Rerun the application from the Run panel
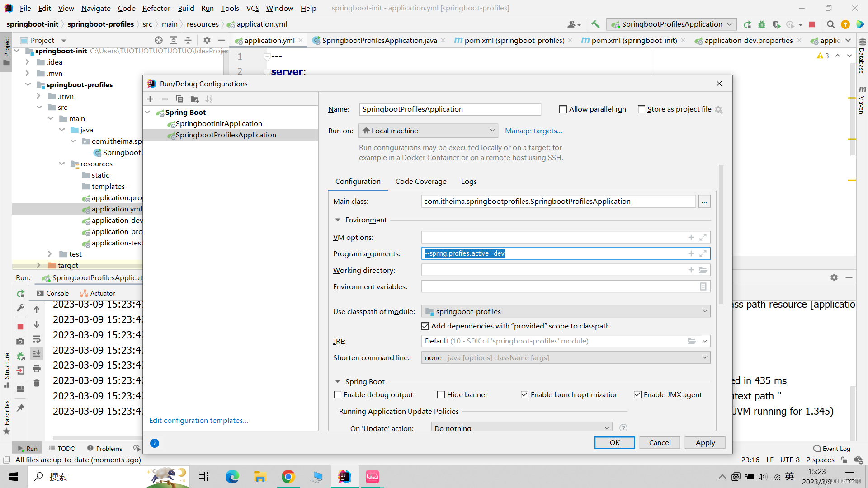The image size is (868, 488). click(x=20, y=293)
